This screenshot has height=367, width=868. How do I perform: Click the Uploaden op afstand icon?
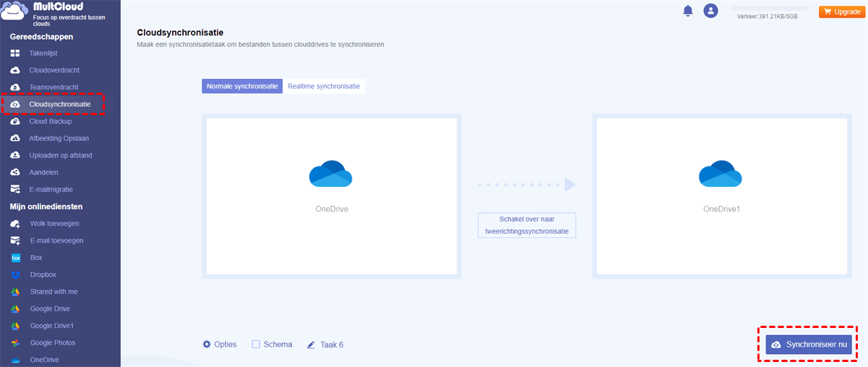click(x=15, y=156)
